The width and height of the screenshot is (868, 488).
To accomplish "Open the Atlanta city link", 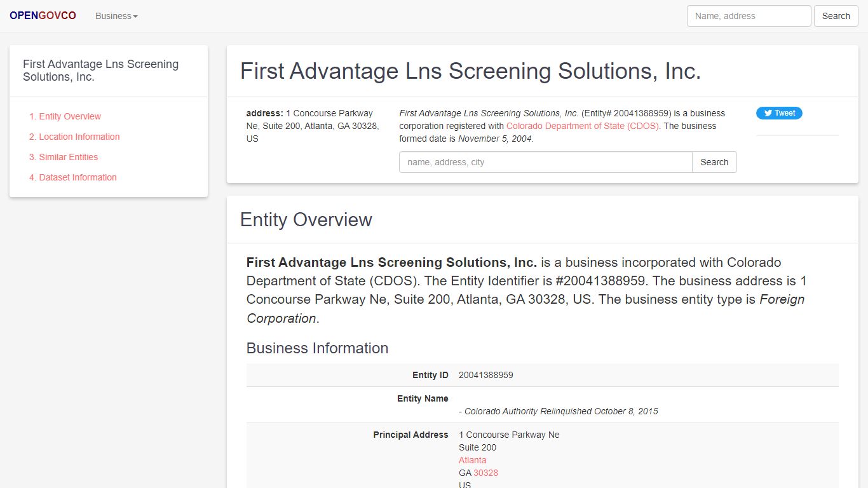I will point(472,460).
